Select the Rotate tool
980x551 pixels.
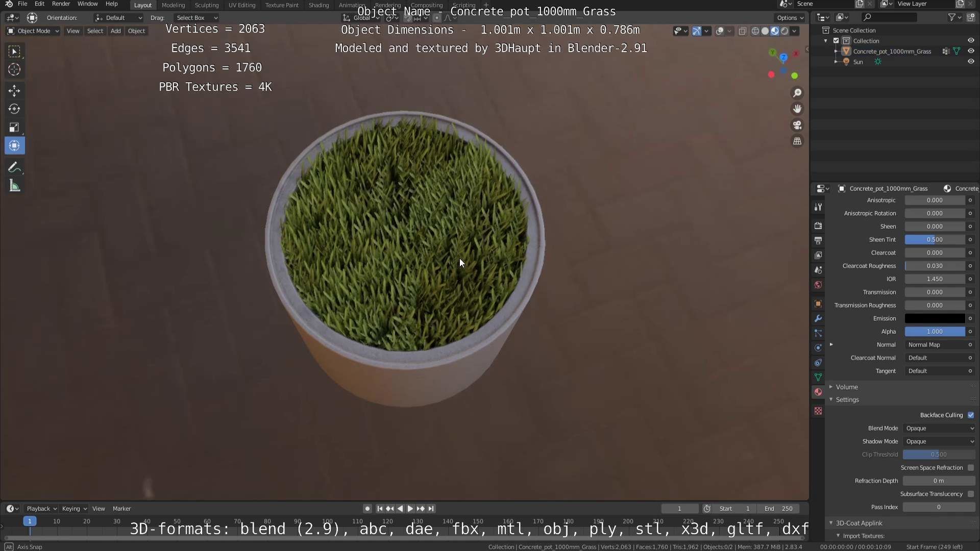[14, 109]
